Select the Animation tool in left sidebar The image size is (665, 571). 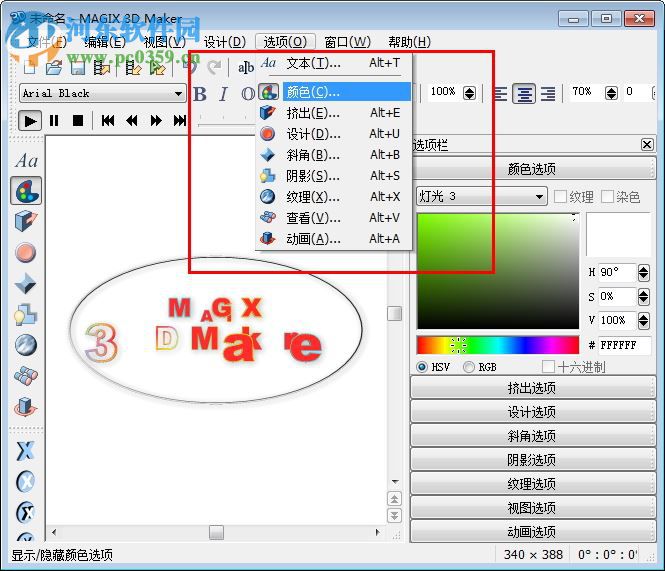(26, 406)
